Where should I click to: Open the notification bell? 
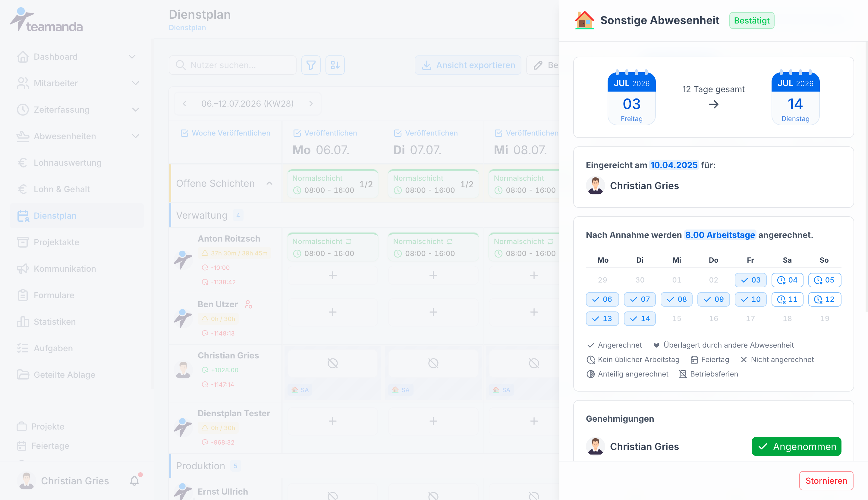(135, 480)
